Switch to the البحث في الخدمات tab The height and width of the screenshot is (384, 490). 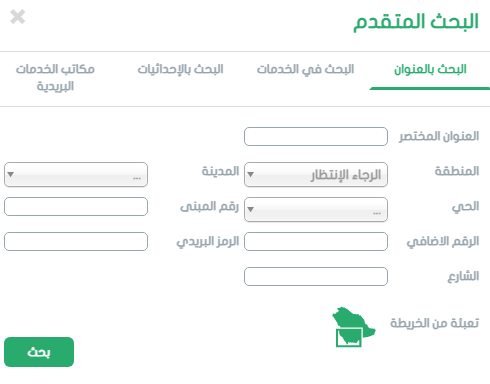click(305, 69)
